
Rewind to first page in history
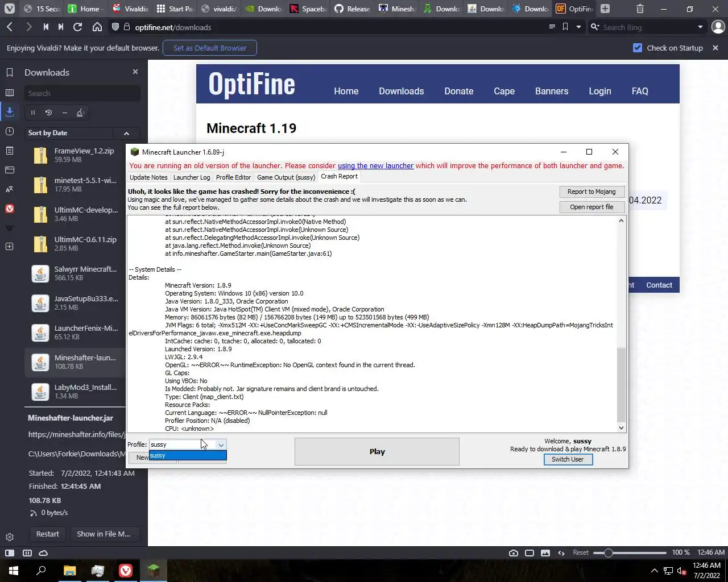pyautogui.click(x=46, y=27)
